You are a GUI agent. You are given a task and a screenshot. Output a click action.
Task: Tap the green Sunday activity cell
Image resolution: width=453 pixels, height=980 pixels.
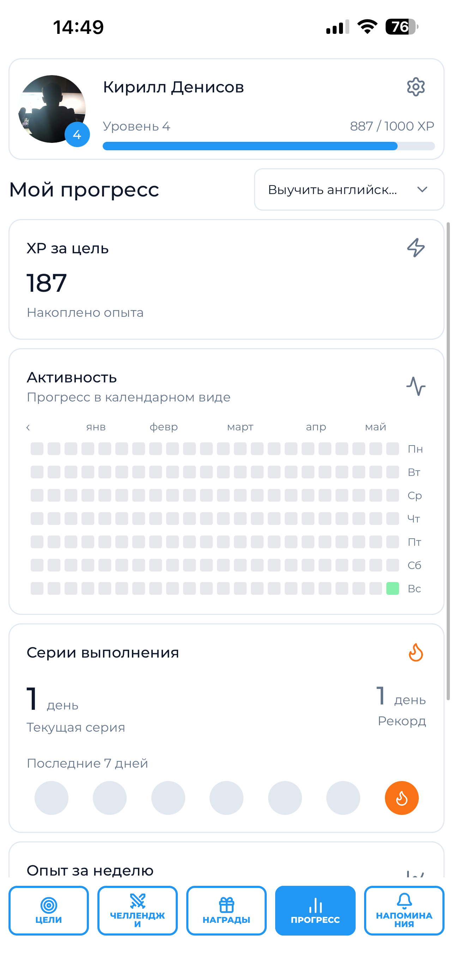(x=393, y=588)
